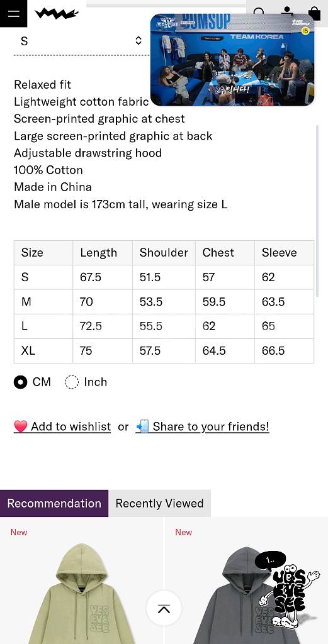Open the green hoodie product thumbnail
Image resolution: width=328 pixels, height=644 pixels.
tap(81, 580)
